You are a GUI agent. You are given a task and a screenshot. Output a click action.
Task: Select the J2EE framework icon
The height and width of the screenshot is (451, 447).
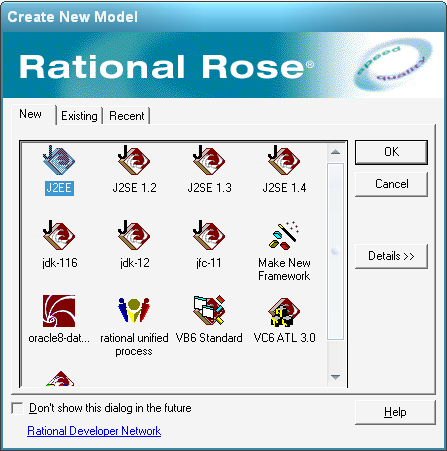[59, 160]
